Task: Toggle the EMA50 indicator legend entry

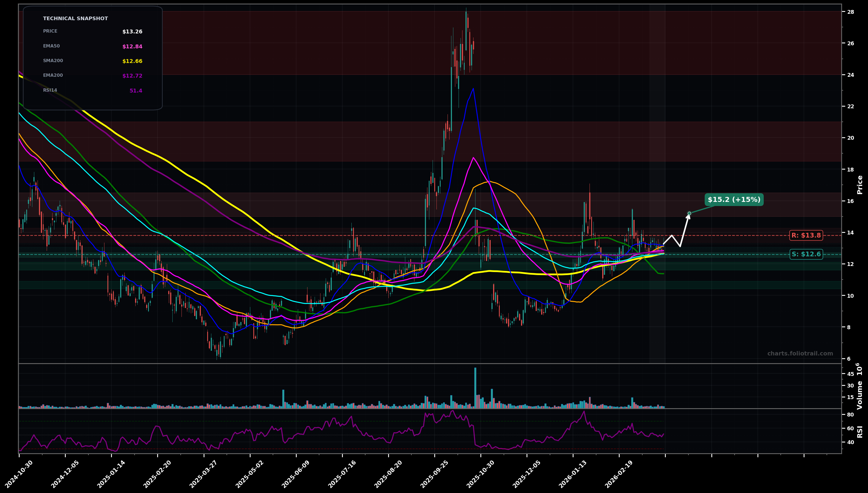Action: coord(51,46)
